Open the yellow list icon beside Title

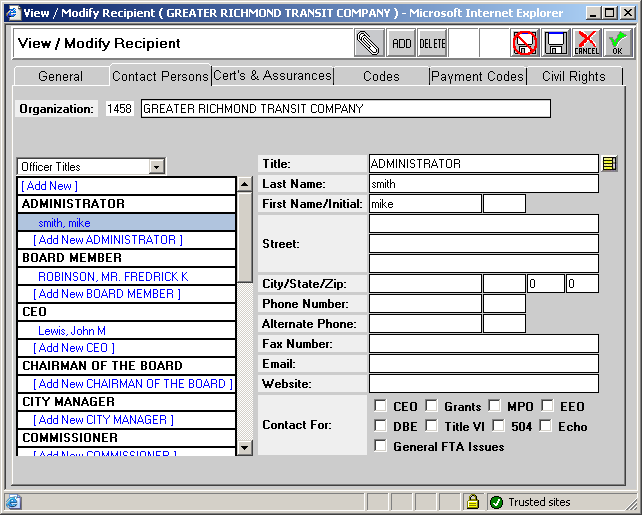click(609, 164)
